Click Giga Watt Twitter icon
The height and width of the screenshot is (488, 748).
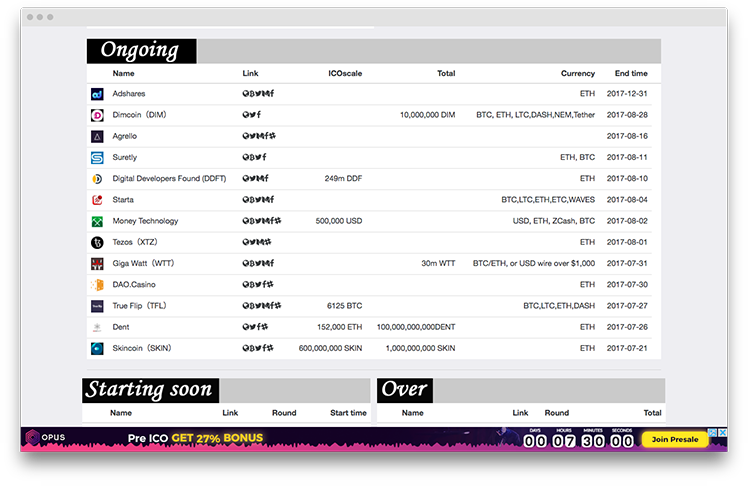258,263
